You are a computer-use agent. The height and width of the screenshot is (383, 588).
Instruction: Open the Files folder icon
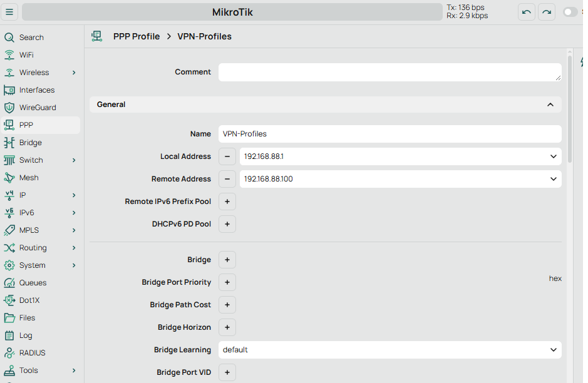tap(9, 318)
